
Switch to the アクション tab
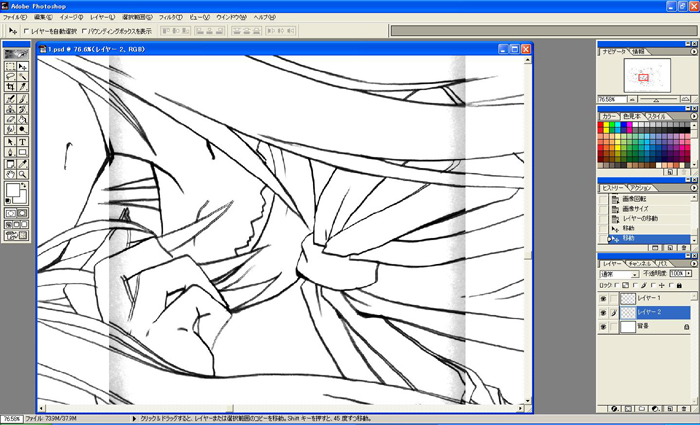(640, 188)
